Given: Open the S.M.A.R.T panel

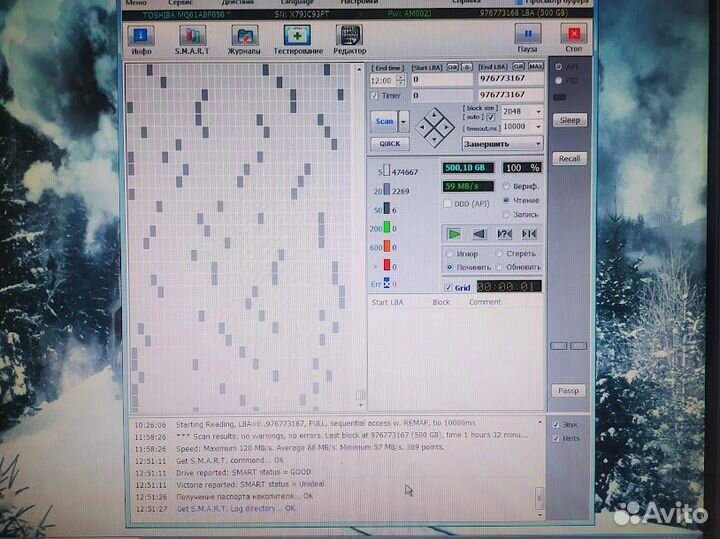Looking at the screenshot, I should pos(192,39).
